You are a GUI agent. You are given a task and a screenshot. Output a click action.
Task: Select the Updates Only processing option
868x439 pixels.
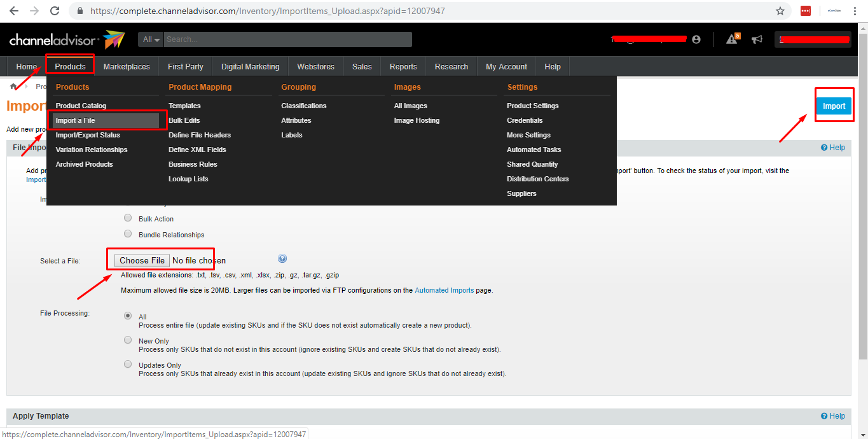pyautogui.click(x=128, y=364)
